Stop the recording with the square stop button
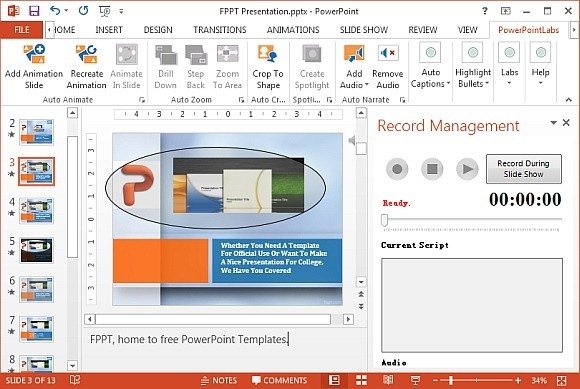Viewport: 580px width, 389px height. click(x=432, y=169)
